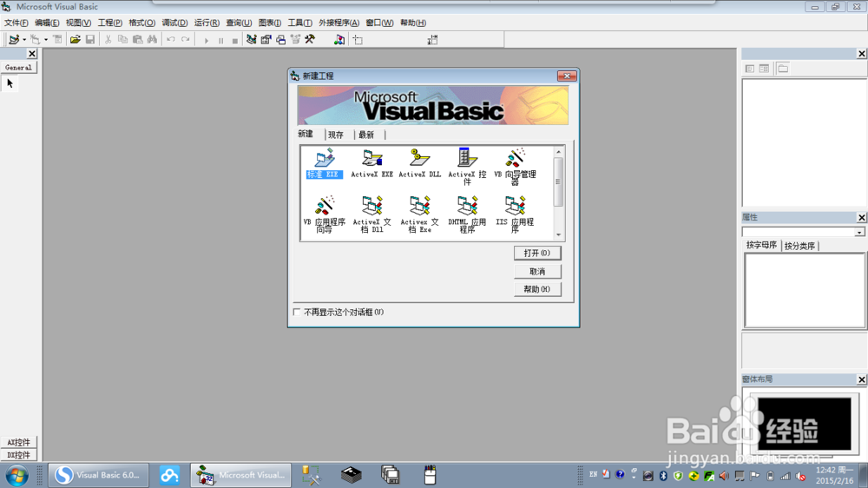Open the Windows Start button
The image size is (868, 488).
click(x=16, y=475)
